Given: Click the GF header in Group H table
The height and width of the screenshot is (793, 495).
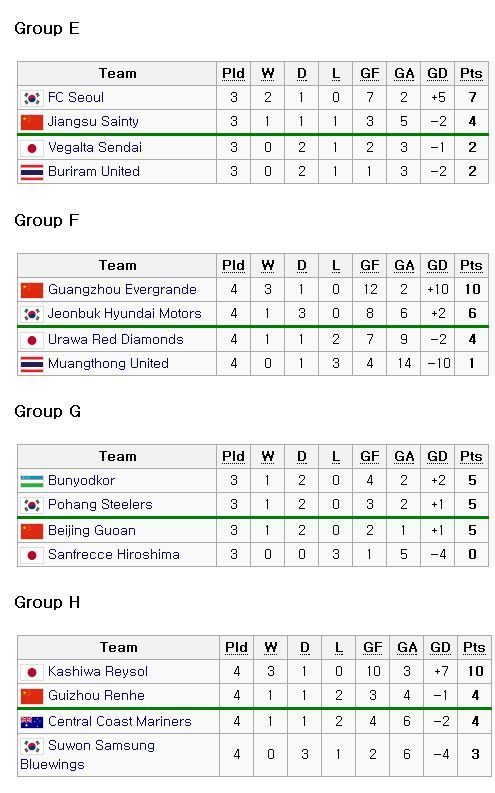Looking at the screenshot, I should (373, 648).
